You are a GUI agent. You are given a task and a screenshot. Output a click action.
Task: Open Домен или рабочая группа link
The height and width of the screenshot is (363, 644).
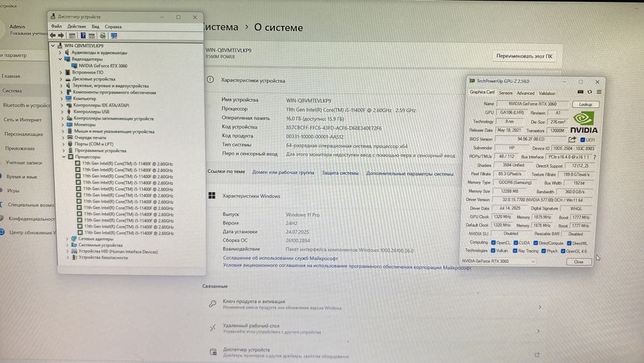click(283, 173)
